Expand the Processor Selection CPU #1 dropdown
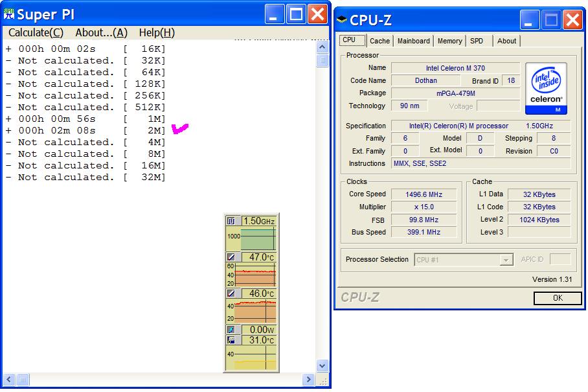Screen dimensions: 588x392 506,260
